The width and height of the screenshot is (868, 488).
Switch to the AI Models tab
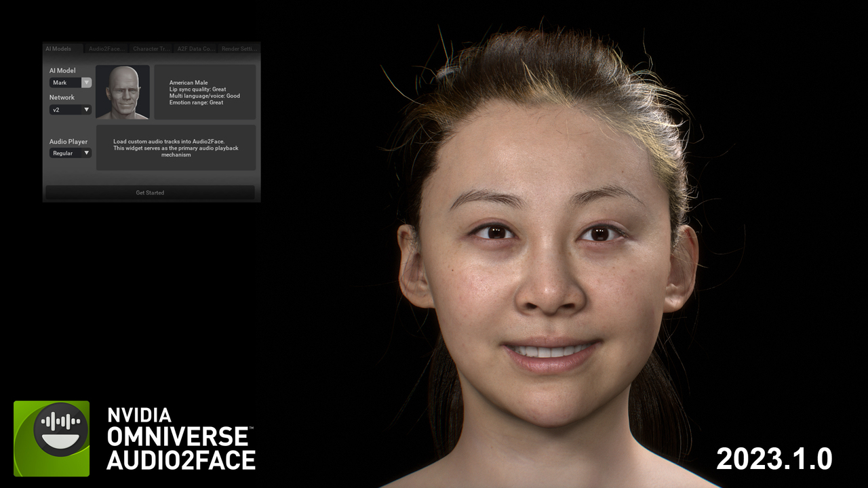pyautogui.click(x=58, y=49)
